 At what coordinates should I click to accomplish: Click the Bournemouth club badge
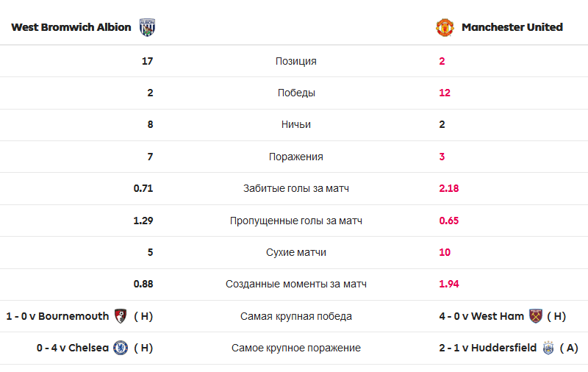(121, 316)
